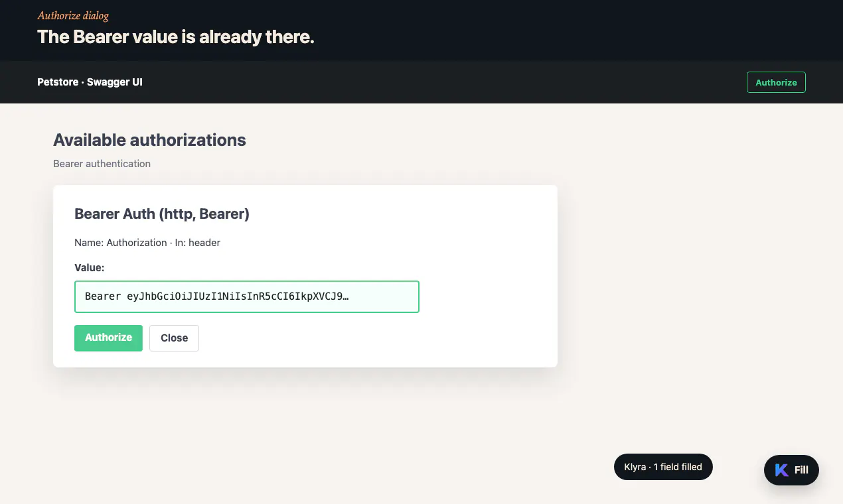This screenshot has height=504, width=843.
Task: Click the Fill label on Klyra button
Action: [801, 470]
